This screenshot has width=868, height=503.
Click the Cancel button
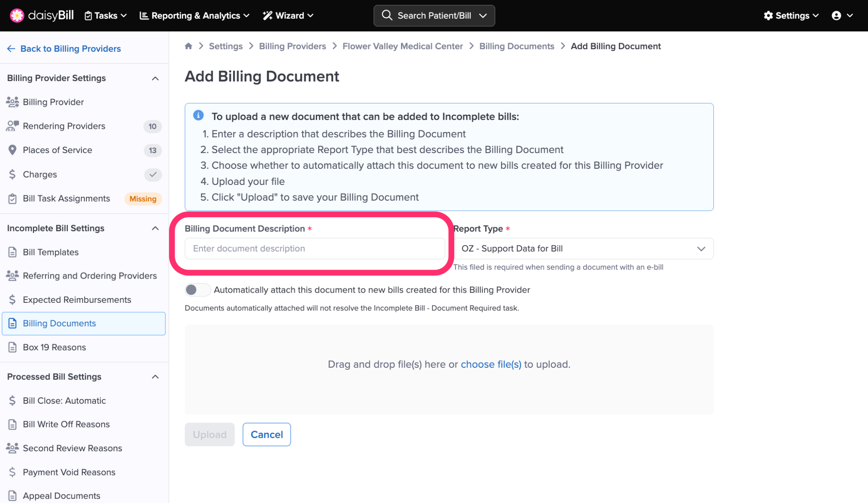point(267,434)
